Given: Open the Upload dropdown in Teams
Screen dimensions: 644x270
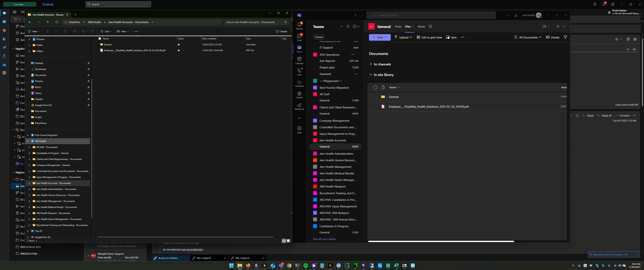Looking at the screenshot, I should click(x=403, y=37).
